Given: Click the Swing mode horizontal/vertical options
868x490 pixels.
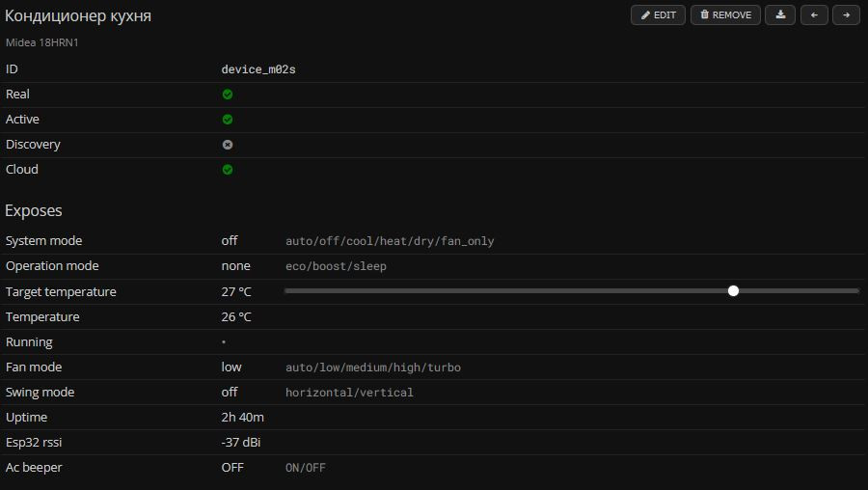Looking at the screenshot, I should [349, 393].
